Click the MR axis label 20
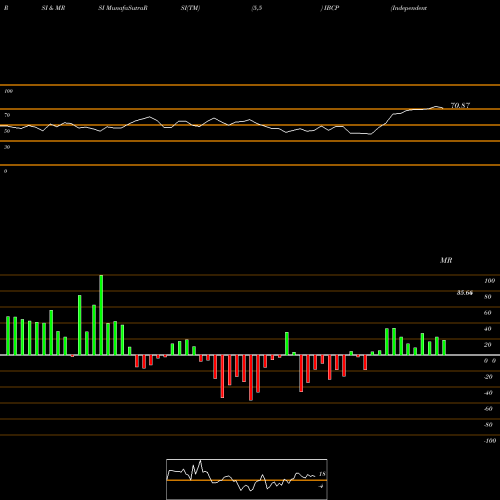Screen dimensions: 500x500 [x=488, y=345]
